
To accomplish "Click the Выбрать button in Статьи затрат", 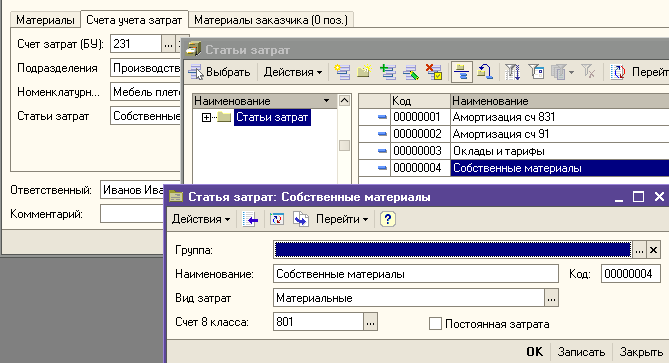I will (220, 72).
